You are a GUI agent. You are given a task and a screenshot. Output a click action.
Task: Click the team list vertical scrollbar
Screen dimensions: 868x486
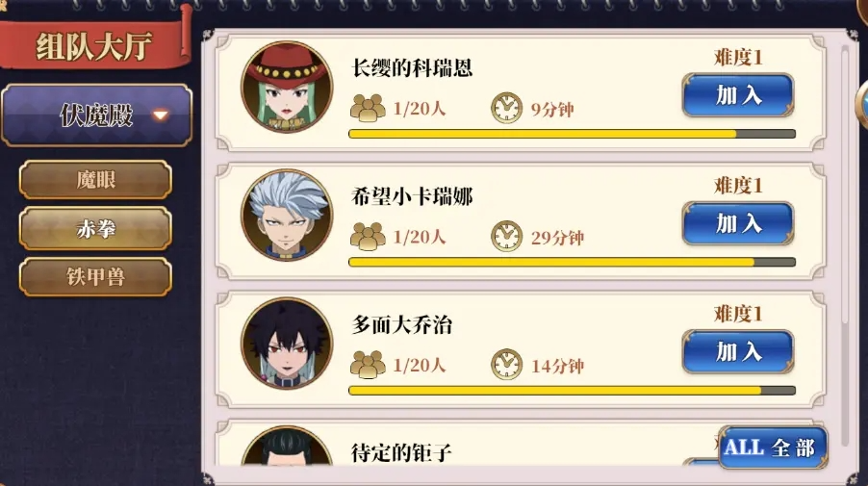(845, 246)
